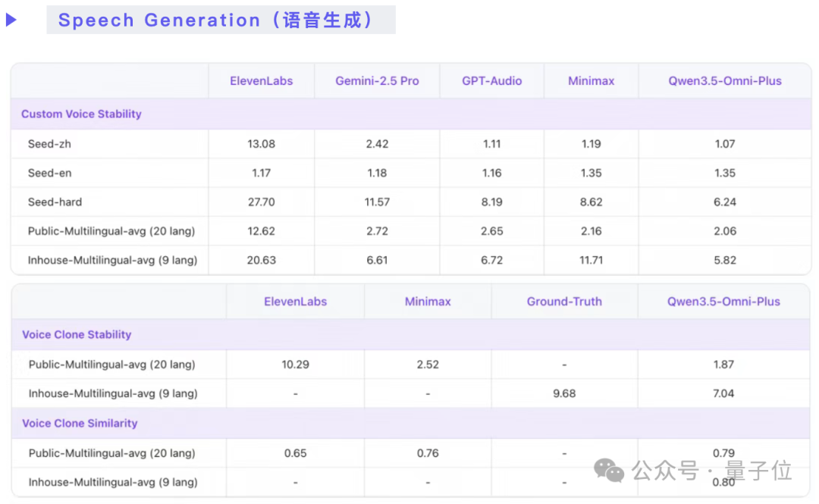
Task: Click the Voice Clone Stability section label
Action: 77,334
